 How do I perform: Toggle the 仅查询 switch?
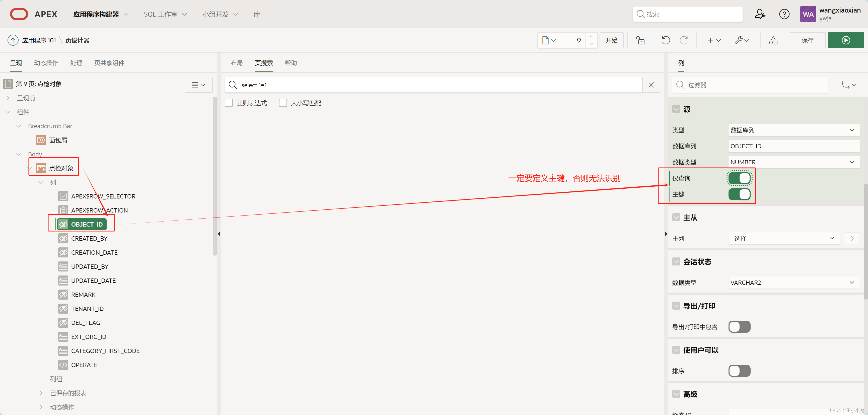coord(739,178)
